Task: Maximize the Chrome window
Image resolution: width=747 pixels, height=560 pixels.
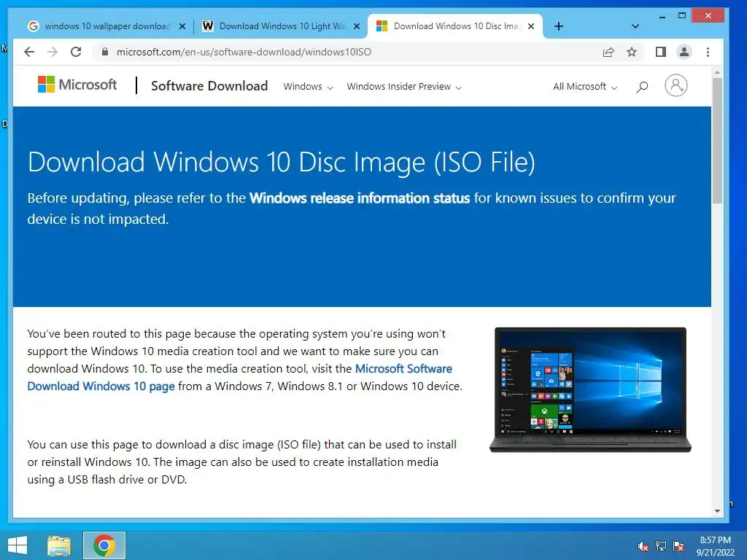Action: click(x=682, y=16)
